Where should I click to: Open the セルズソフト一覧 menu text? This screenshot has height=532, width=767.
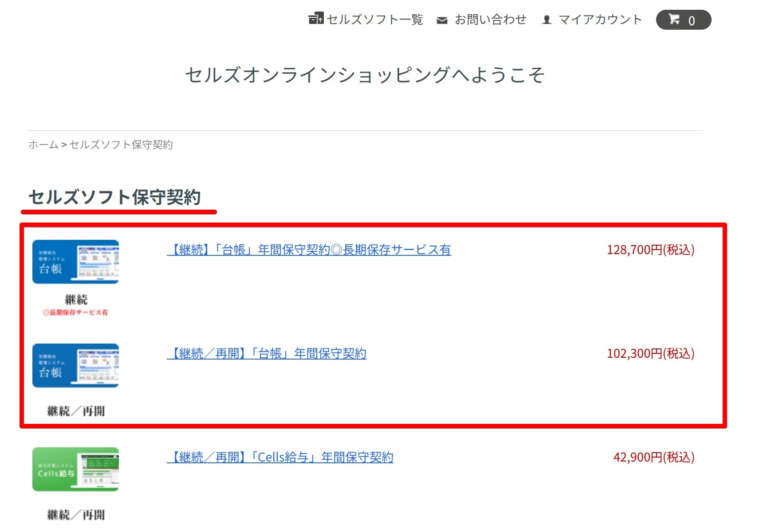coord(375,20)
